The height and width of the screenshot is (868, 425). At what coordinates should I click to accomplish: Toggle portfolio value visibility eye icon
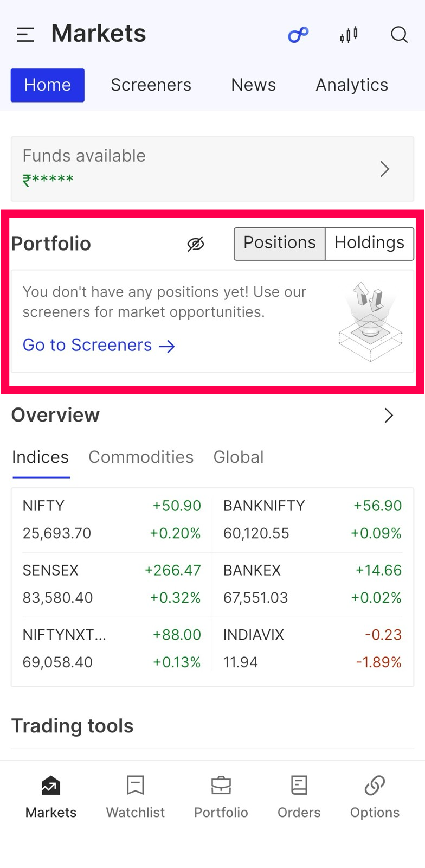196,244
